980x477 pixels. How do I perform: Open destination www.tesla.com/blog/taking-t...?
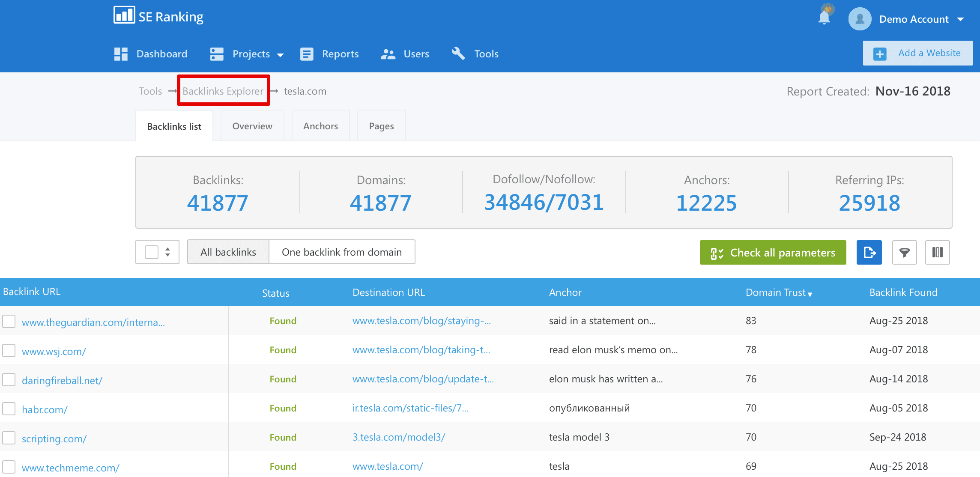421,350
